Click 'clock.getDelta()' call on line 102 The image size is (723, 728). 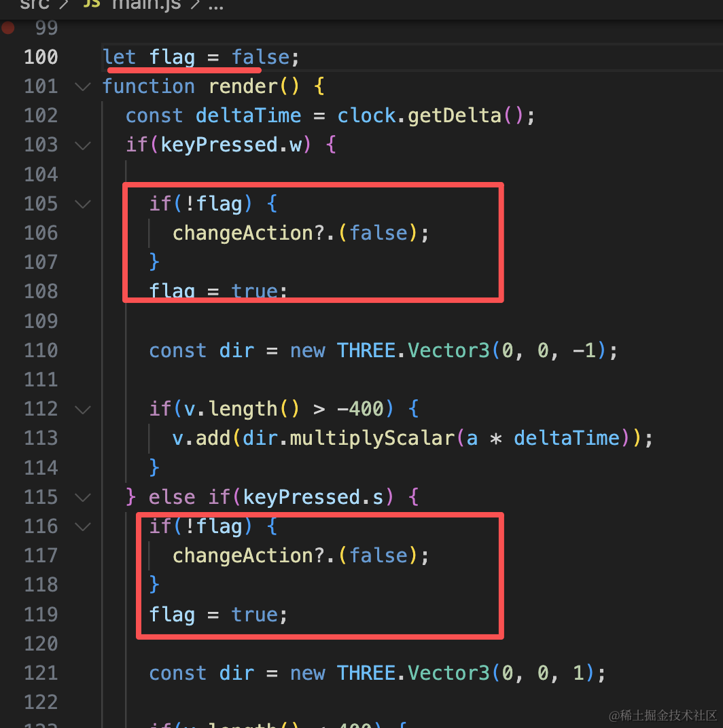tap(430, 116)
